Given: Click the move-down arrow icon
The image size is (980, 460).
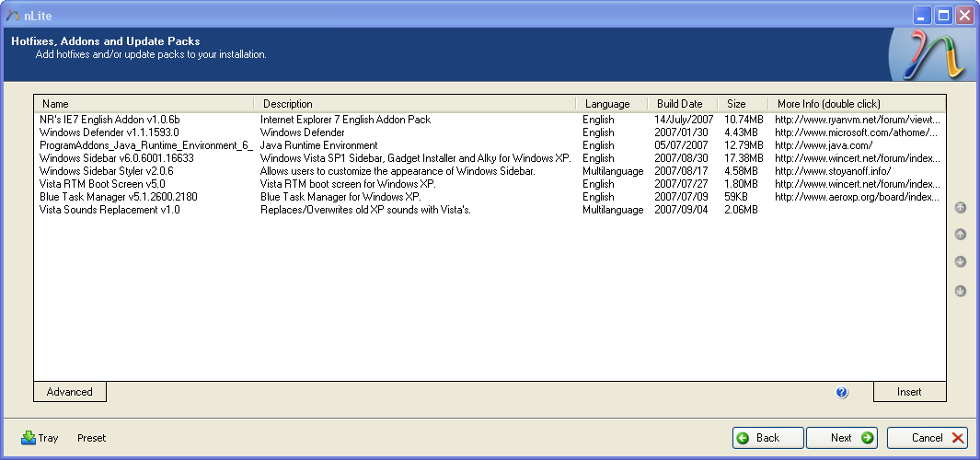Looking at the screenshot, I should (x=960, y=262).
